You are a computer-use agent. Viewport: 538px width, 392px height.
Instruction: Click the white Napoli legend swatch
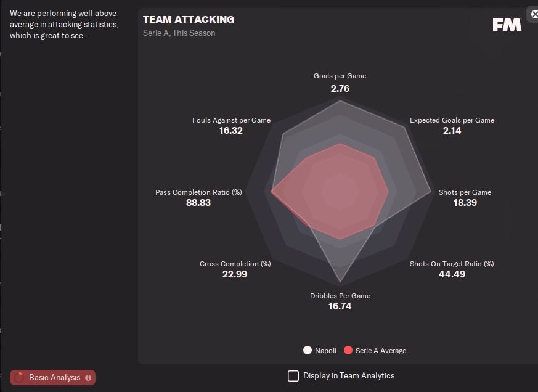pyautogui.click(x=308, y=351)
